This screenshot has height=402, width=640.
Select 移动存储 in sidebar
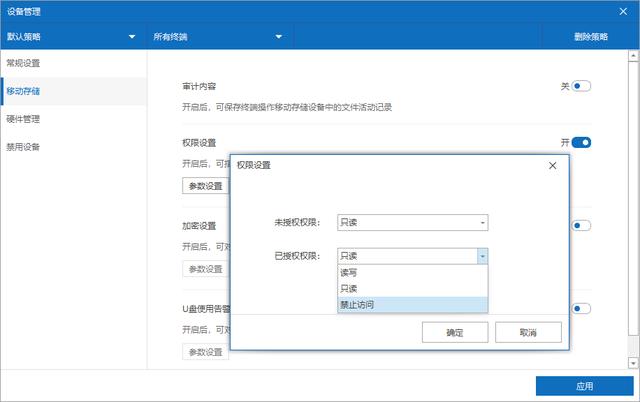coord(73,91)
